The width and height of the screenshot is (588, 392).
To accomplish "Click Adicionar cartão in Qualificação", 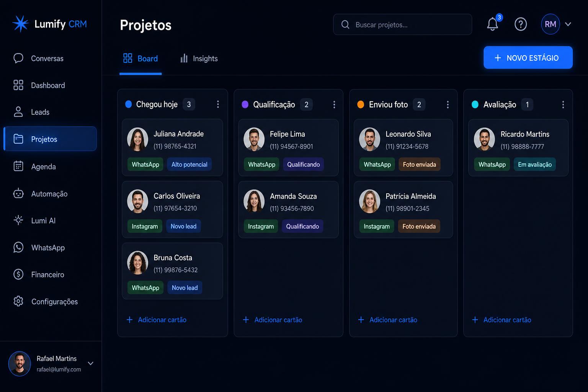I will click(x=273, y=320).
